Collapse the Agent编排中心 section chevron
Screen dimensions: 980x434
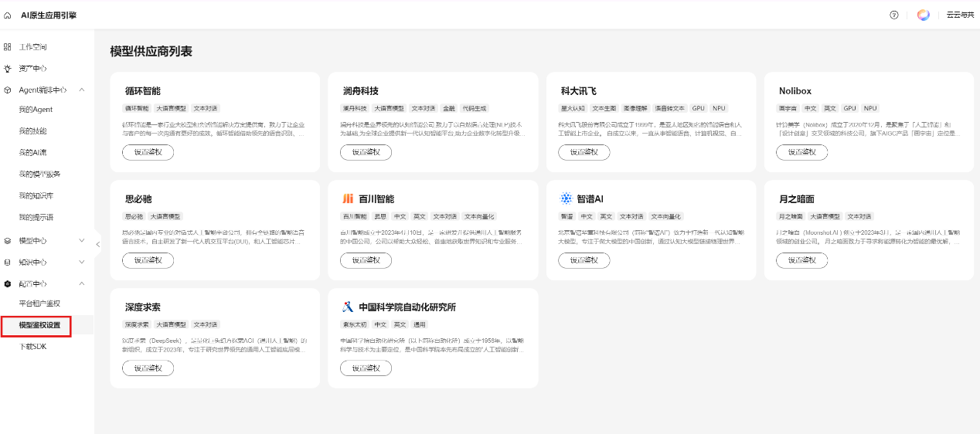82,90
